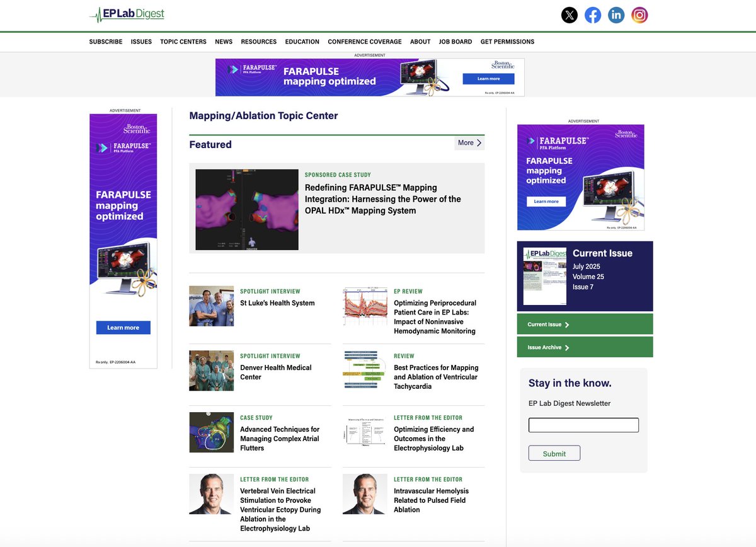
Task: Open the FARAPULSE featured article thumbnail
Action: point(247,210)
